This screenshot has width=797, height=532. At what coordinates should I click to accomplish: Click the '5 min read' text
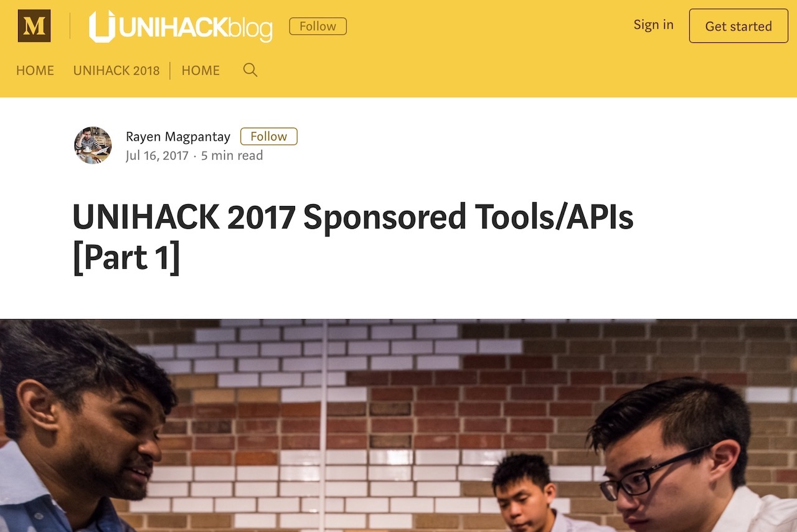(x=232, y=156)
